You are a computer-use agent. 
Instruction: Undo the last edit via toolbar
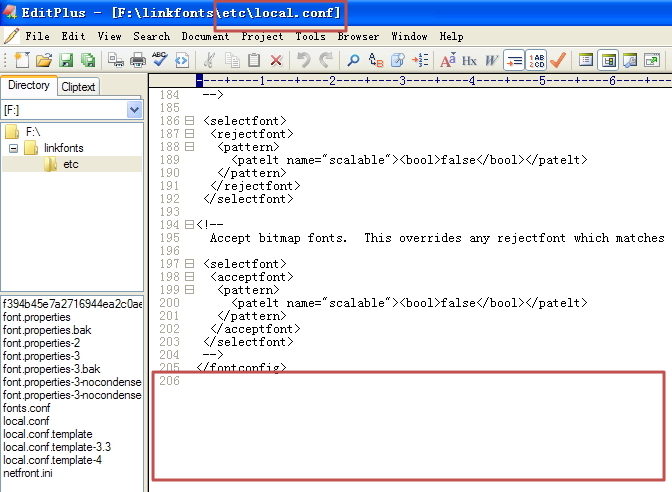[x=304, y=60]
